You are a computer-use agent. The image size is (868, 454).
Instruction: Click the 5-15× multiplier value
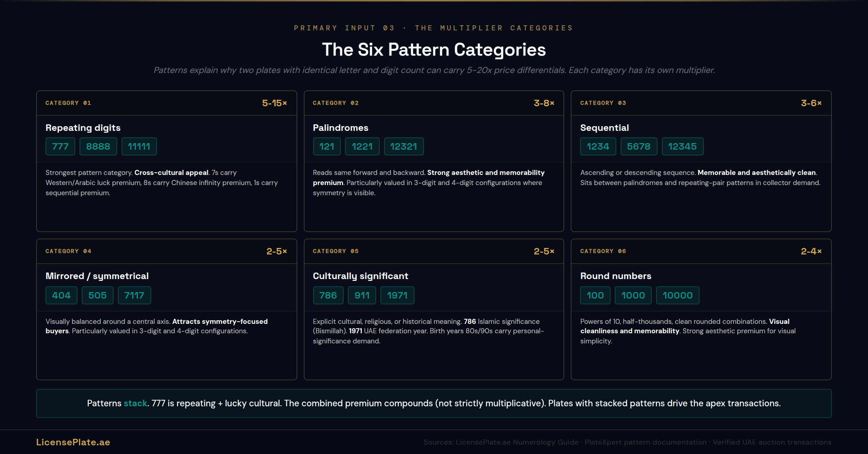click(x=275, y=103)
